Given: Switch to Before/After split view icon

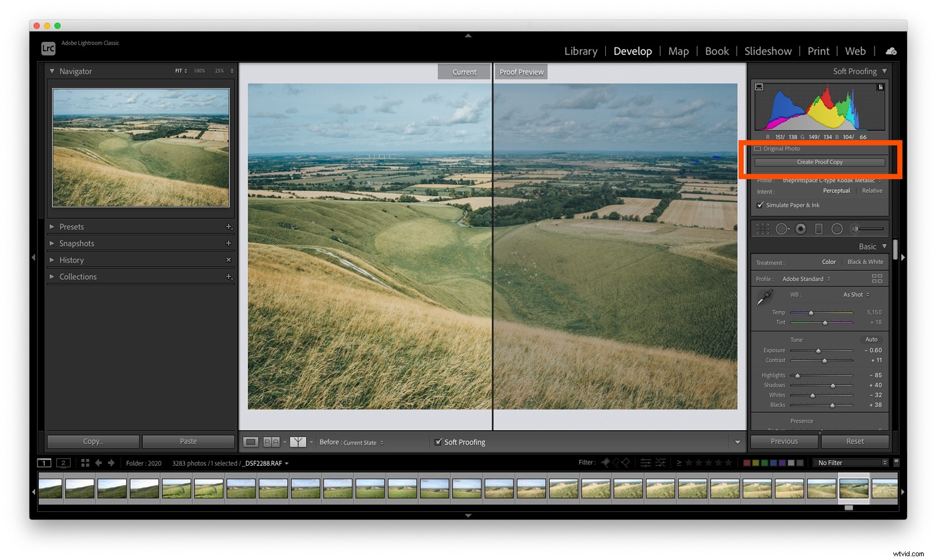Looking at the screenshot, I should tap(272, 441).
